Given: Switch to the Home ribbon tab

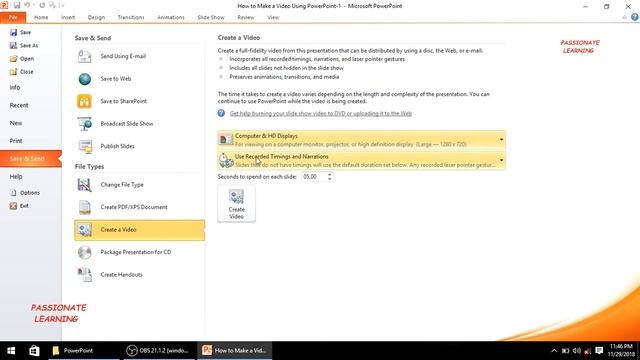Looking at the screenshot, I should point(41,18).
